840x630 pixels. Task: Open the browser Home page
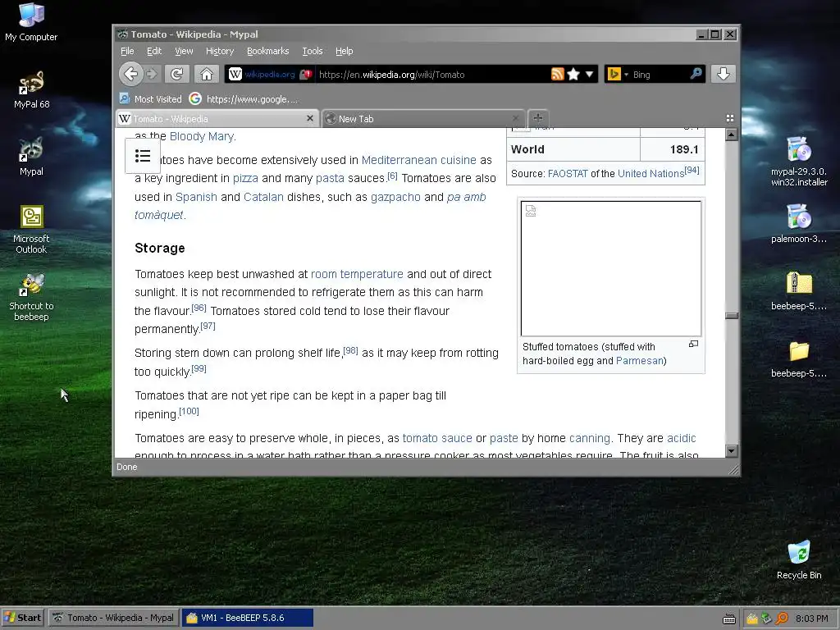(x=207, y=74)
